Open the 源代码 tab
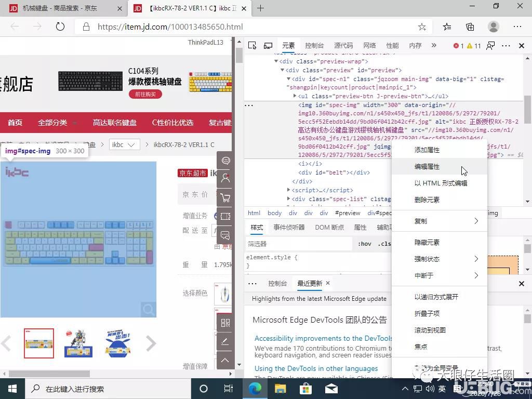The height and width of the screenshot is (399, 532). [x=343, y=46]
